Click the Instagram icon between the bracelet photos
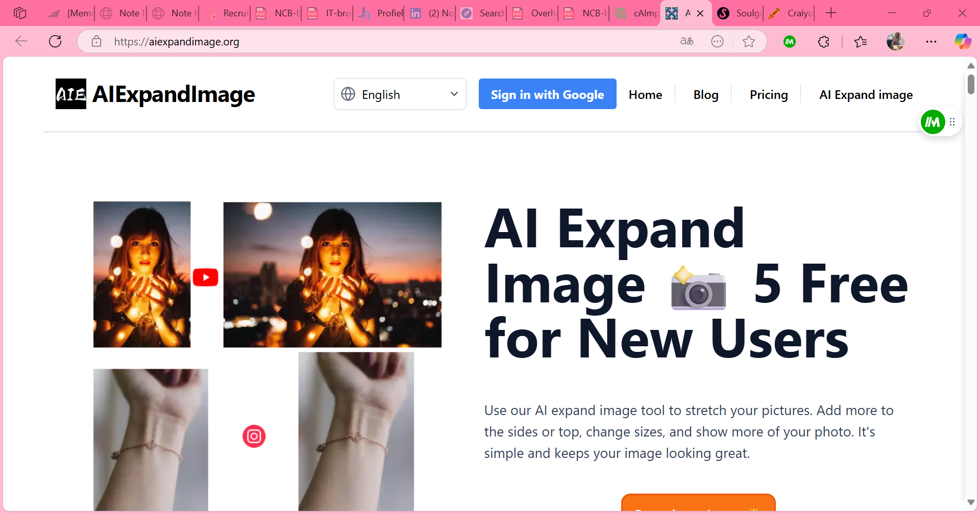The image size is (980, 514). point(254,436)
